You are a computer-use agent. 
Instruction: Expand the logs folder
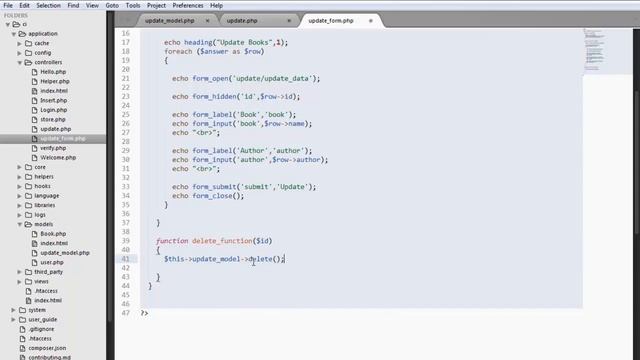point(20,215)
